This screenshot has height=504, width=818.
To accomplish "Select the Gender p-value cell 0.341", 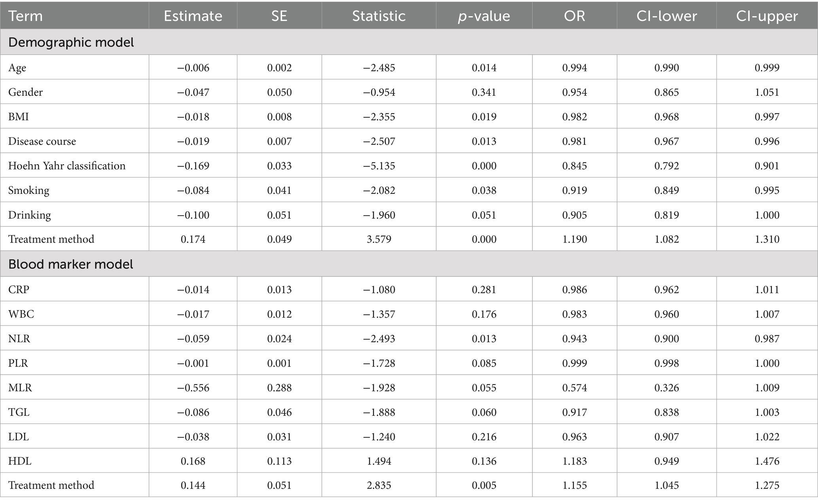I will [484, 92].
